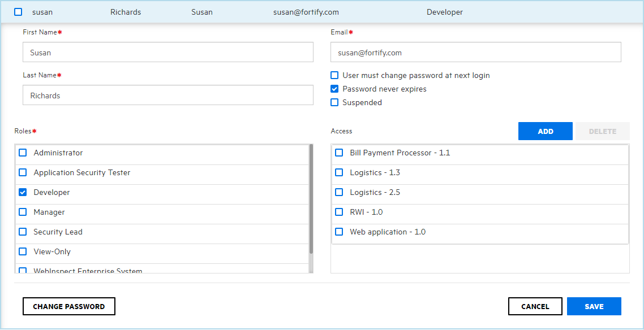Viewport: 644px width, 330px height.
Task: Check the Administrator role
Action: tap(23, 153)
